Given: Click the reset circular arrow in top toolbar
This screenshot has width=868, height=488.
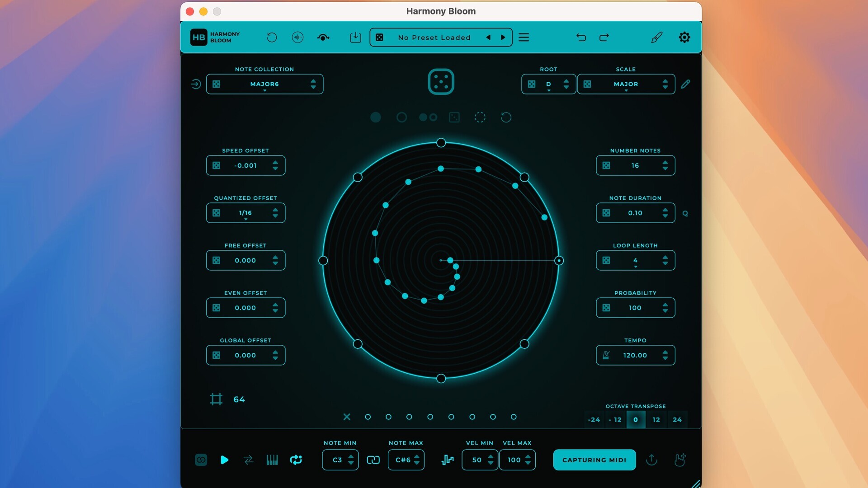Looking at the screenshot, I should [x=272, y=38].
